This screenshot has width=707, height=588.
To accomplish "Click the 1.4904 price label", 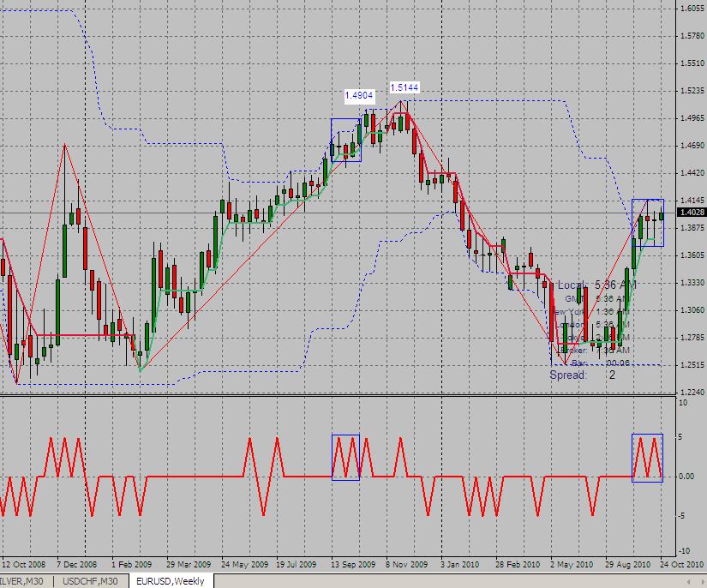I will tap(358, 94).
